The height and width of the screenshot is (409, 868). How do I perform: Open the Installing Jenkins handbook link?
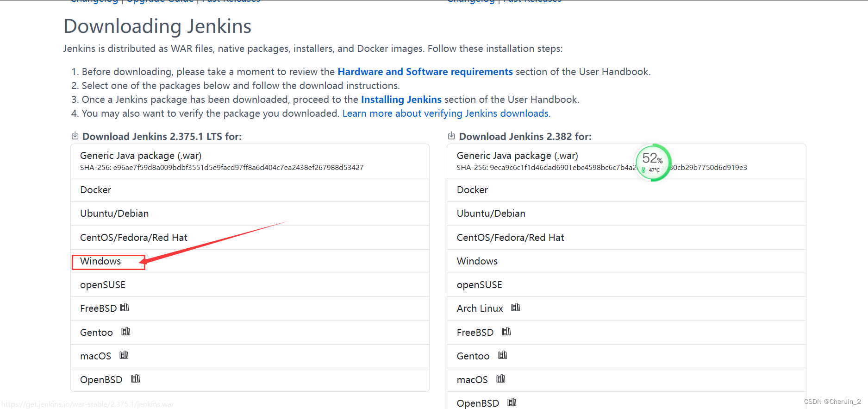pos(401,100)
